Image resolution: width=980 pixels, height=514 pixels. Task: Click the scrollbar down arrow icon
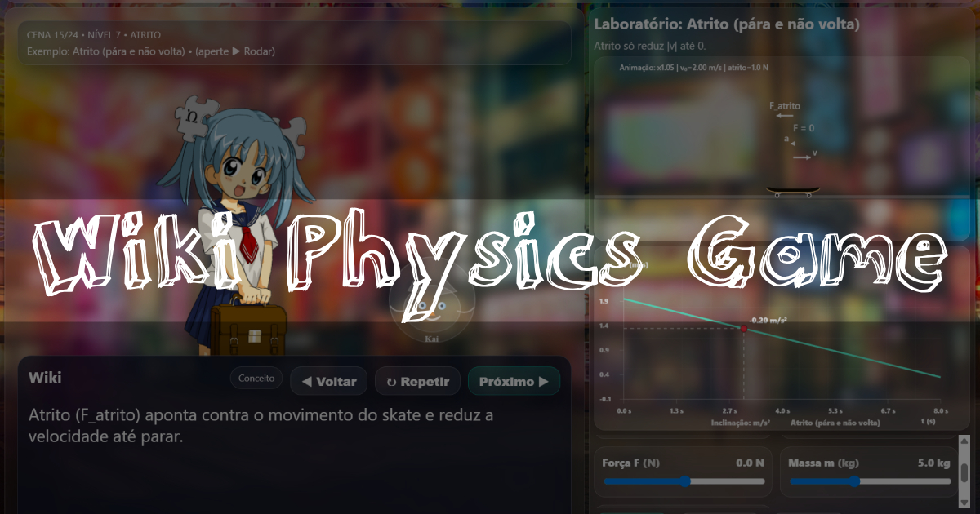pyautogui.click(x=964, y=503)
